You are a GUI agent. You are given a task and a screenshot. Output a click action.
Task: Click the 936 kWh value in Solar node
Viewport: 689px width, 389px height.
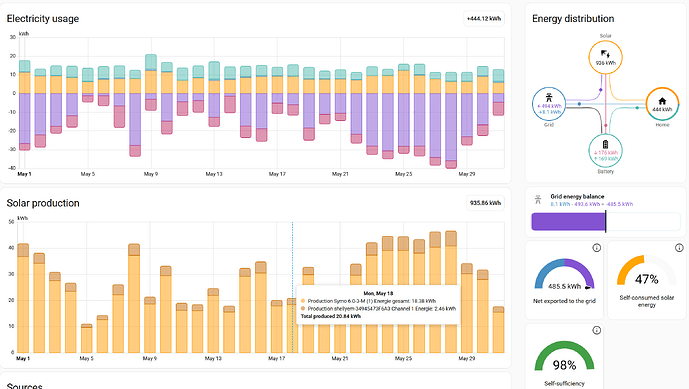pos(605,63)
